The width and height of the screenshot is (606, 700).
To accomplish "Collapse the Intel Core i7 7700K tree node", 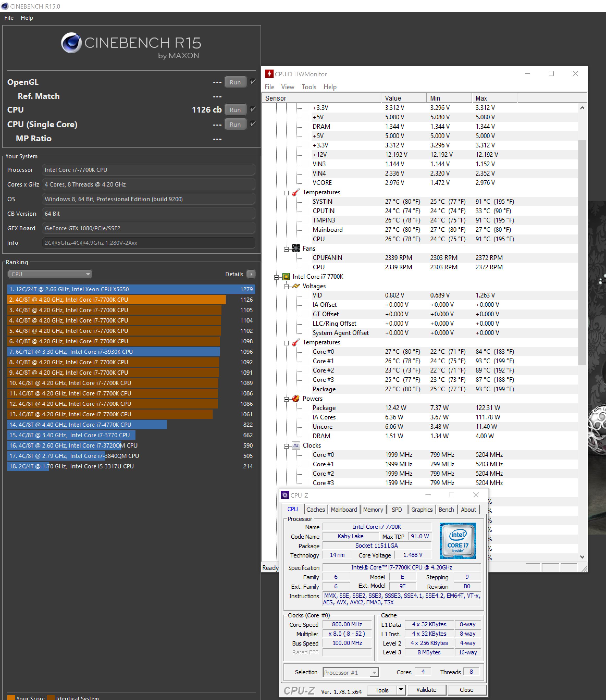I will click(x=276, y=277).
